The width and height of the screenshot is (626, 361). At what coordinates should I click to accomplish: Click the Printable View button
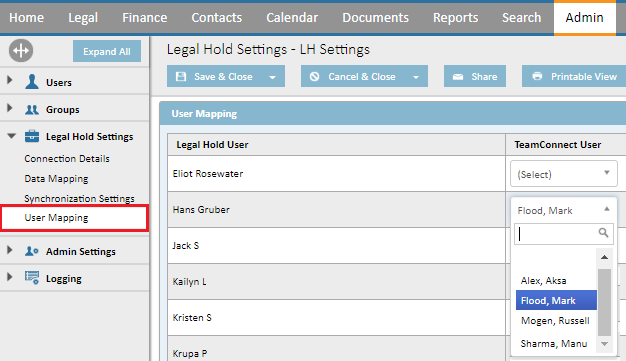pos(574,76)
